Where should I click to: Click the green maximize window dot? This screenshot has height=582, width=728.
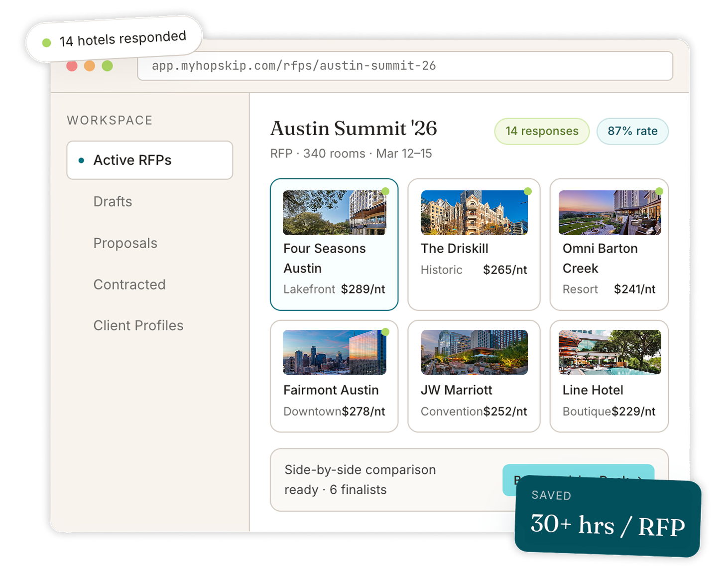pyautogui.click(x=107, y=66)
